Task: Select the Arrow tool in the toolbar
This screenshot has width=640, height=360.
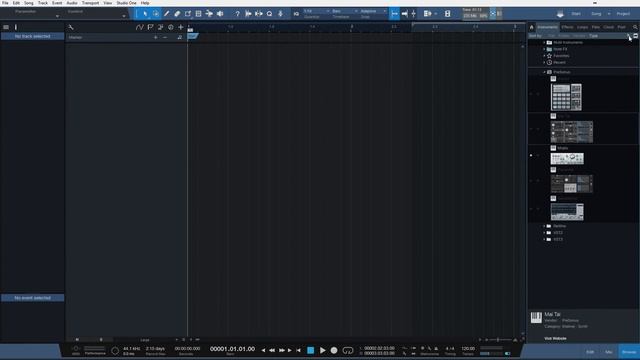Action: [145, 14]
